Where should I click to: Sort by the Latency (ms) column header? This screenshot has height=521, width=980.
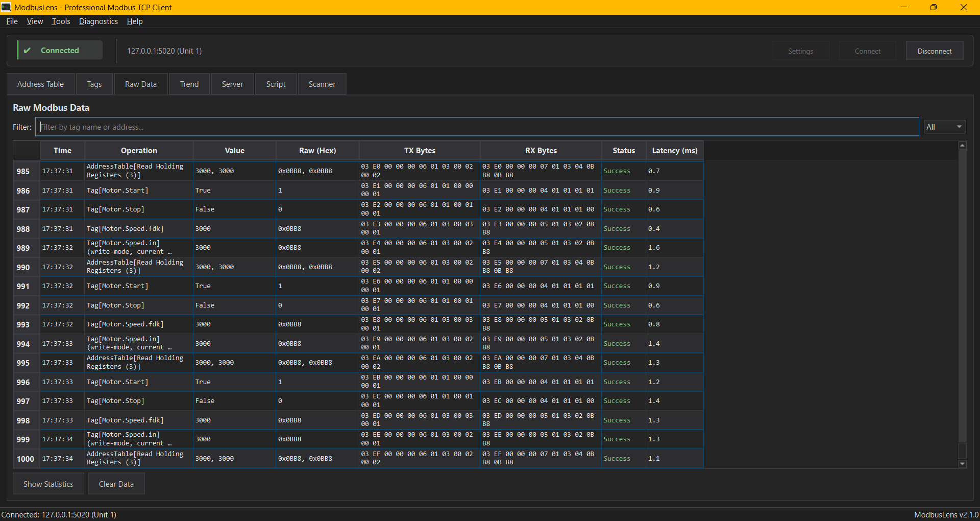coord(674,151)
